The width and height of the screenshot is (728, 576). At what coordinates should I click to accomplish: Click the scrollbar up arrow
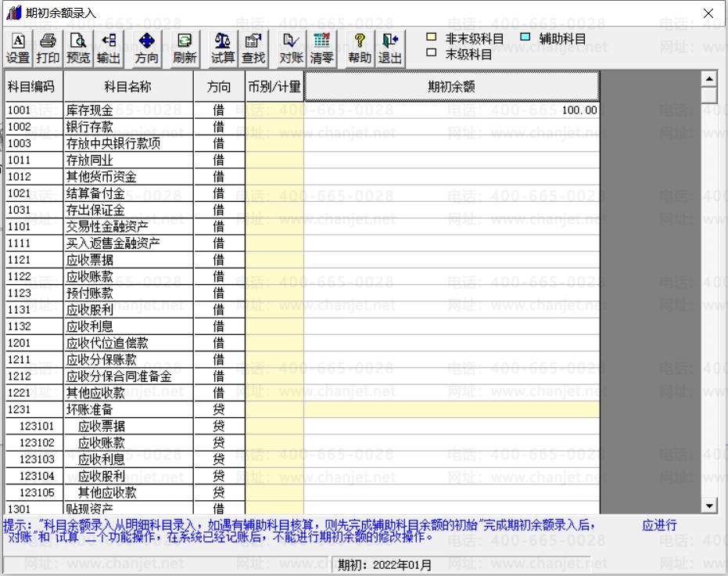coord(709,79)
